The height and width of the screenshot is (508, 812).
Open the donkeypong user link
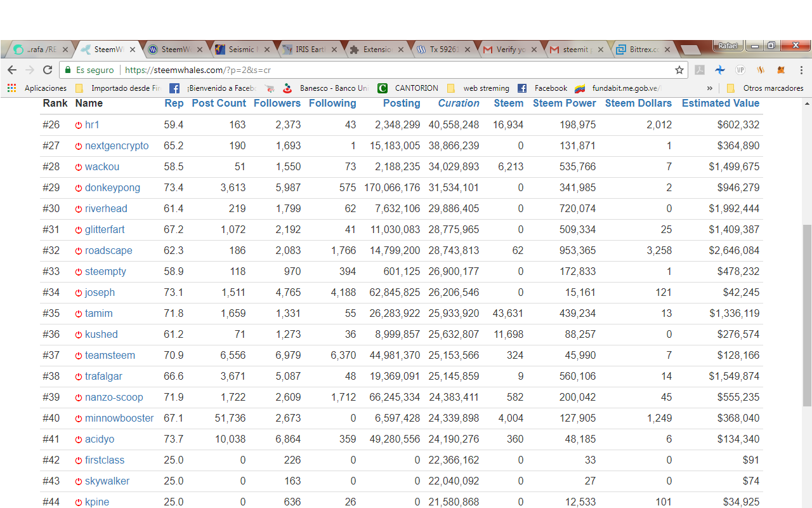pos(112,188)
